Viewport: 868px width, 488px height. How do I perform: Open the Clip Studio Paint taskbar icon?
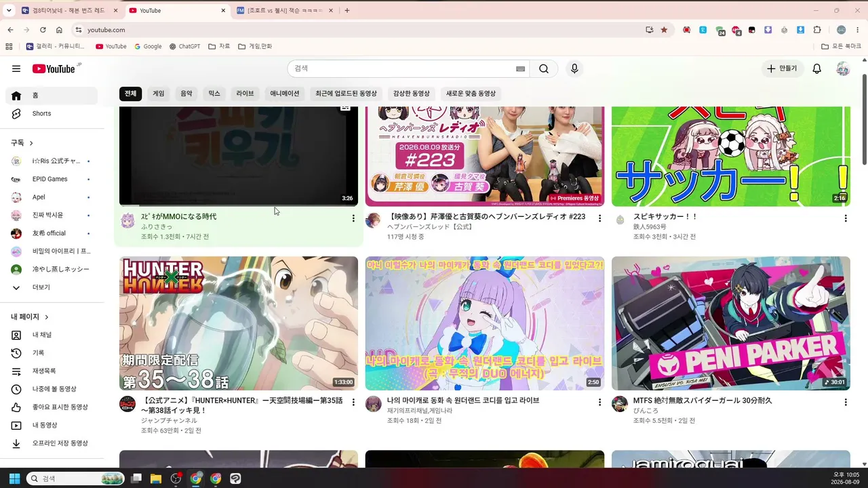pyautogui.click(x=235, y=479)
